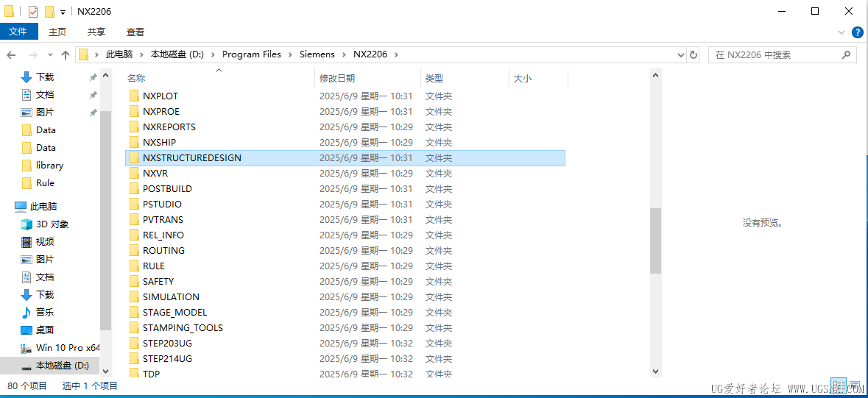Open address bar history dropdown
Image resolution: width=868 pixels, height=398 pixels.
(682, 54)
